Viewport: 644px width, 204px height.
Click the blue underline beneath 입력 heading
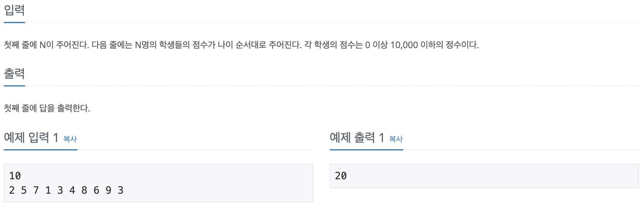tap(14, 23)
